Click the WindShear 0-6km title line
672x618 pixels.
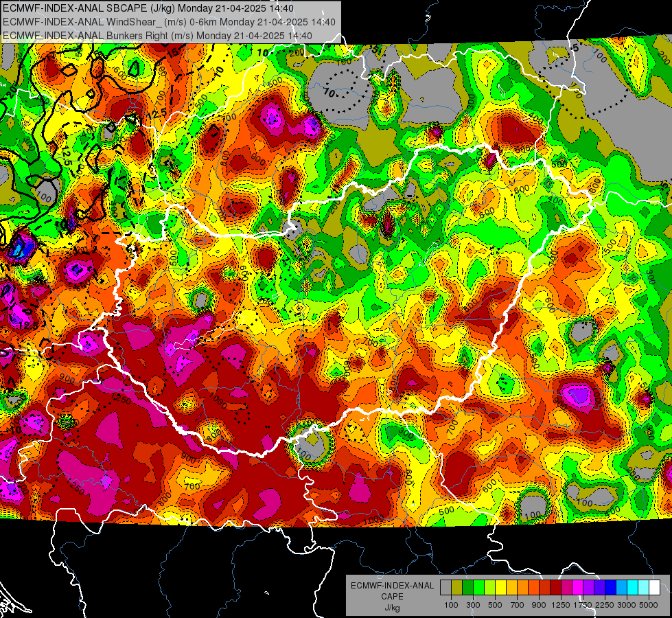169,22
